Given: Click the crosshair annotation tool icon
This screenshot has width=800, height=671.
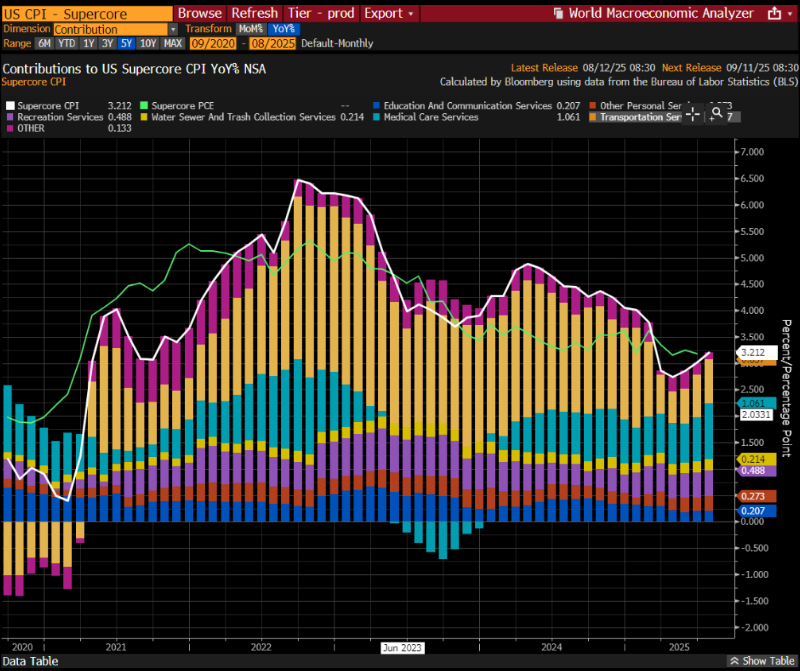Looking at the screenshot, I should click(x=692, y=112).
